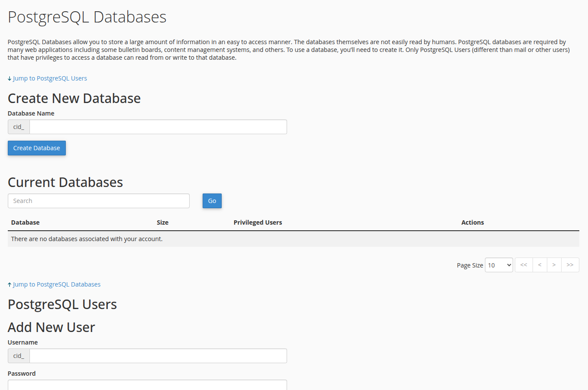Go to first page with << button

click(x=523, y=265)
